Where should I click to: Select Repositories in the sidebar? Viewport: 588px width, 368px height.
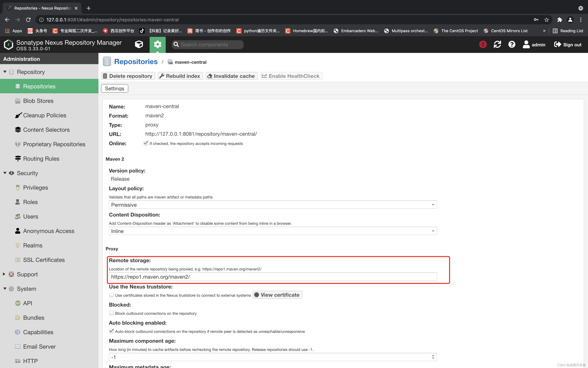49,86
